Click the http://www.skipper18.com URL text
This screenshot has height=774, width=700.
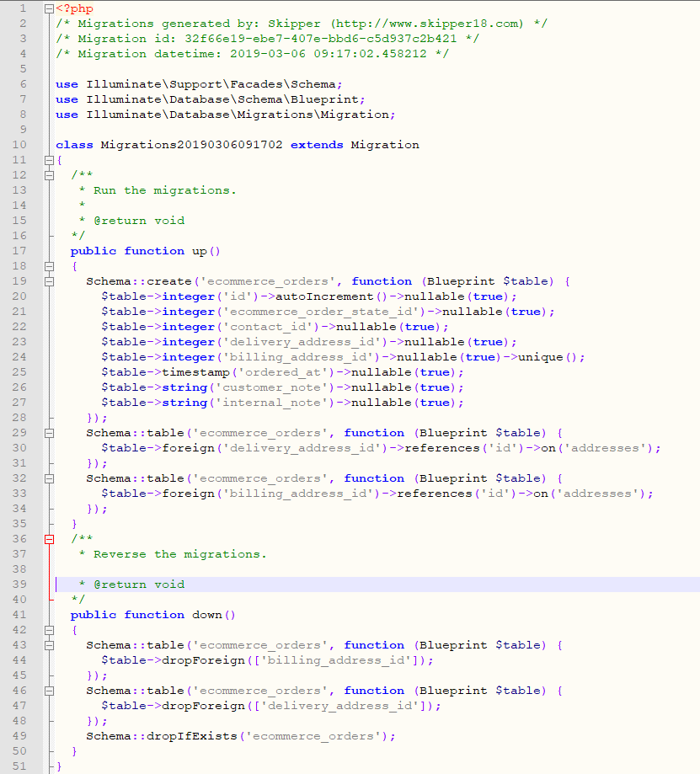pyautogui.click(x=428, y=24)
